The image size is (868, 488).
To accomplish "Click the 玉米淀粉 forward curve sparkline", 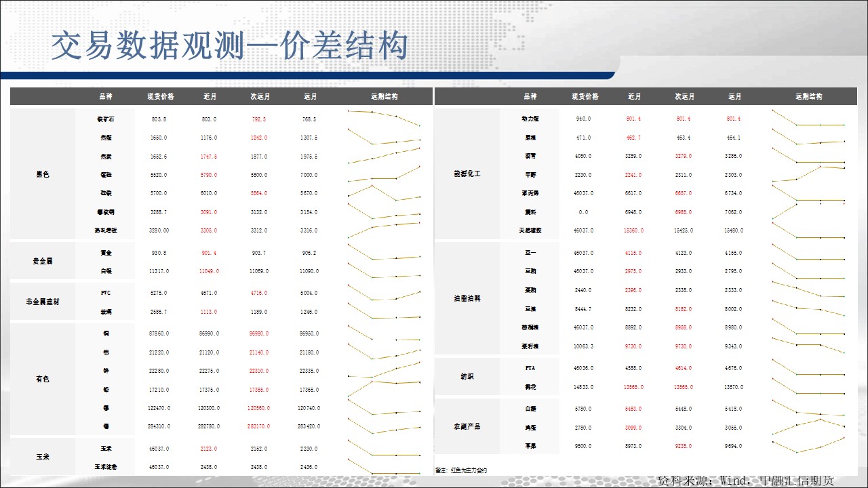I will tap(384, 468).
